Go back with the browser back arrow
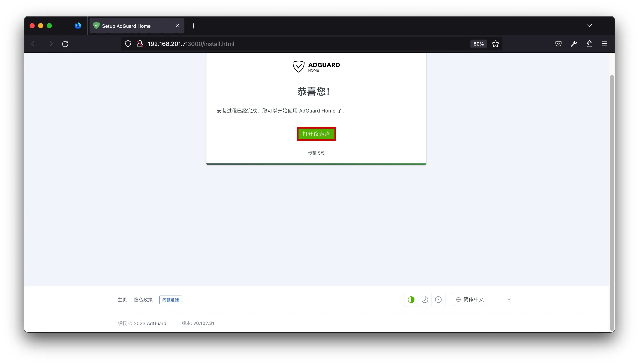The image size is (639, 364). pos(34,44)
